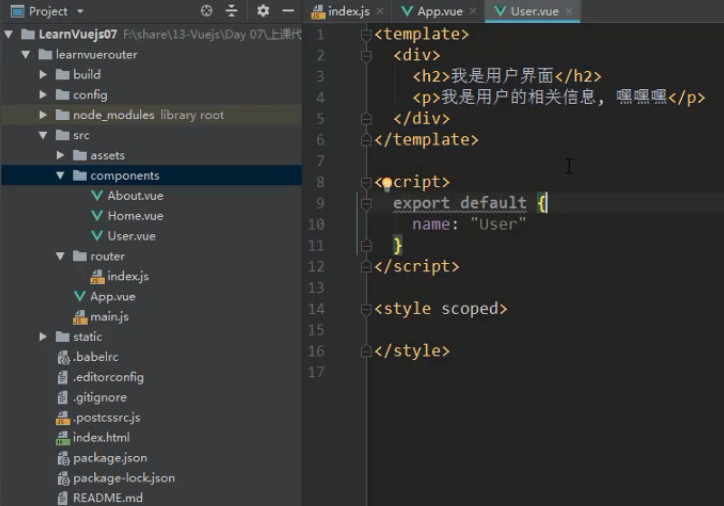
Task: Click the lightbulb intention icon on line 8
Action: point(387,183)
